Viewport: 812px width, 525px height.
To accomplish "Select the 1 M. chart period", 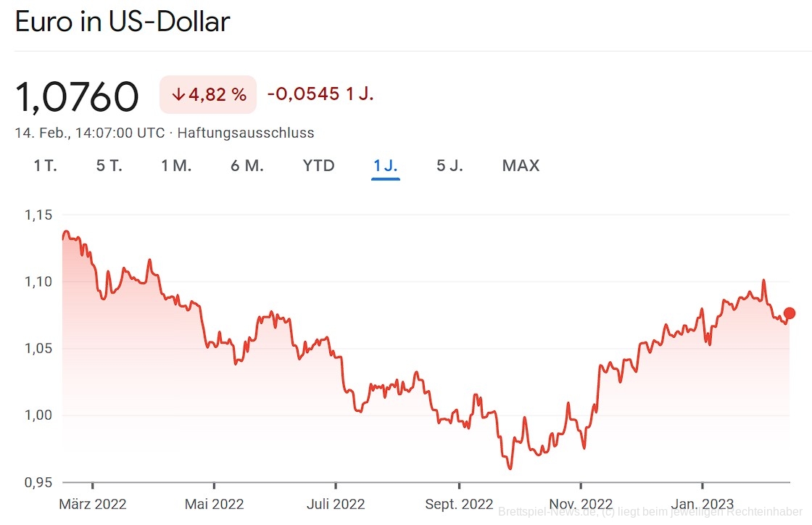I will pos(176,165).
